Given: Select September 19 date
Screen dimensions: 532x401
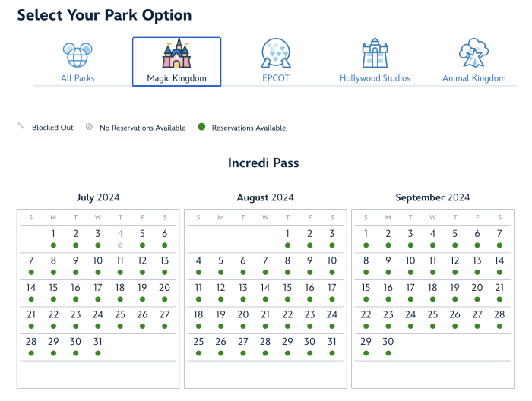Looking at the screenshot, I should [454, 288].
